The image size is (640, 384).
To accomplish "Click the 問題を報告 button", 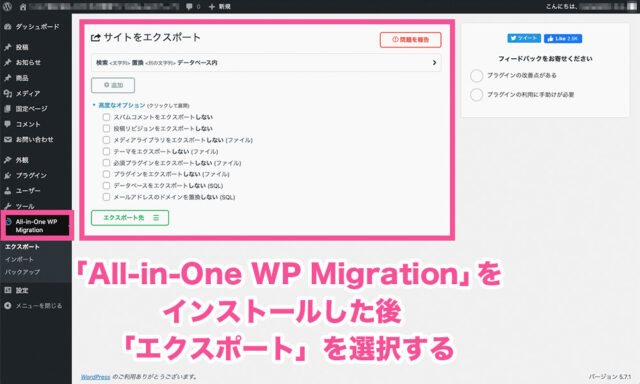I will tap(411, 40).
